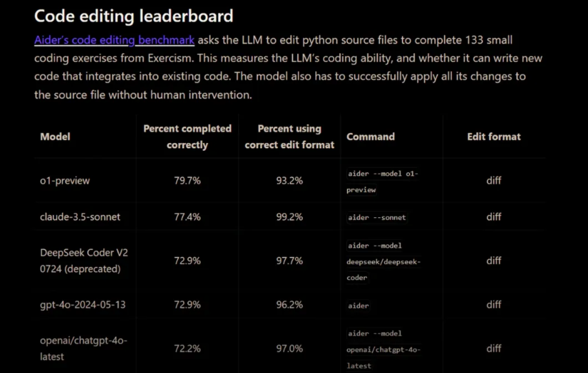Select the gpt-4o-2024-05-13 model cell

(x=83, y=305)
